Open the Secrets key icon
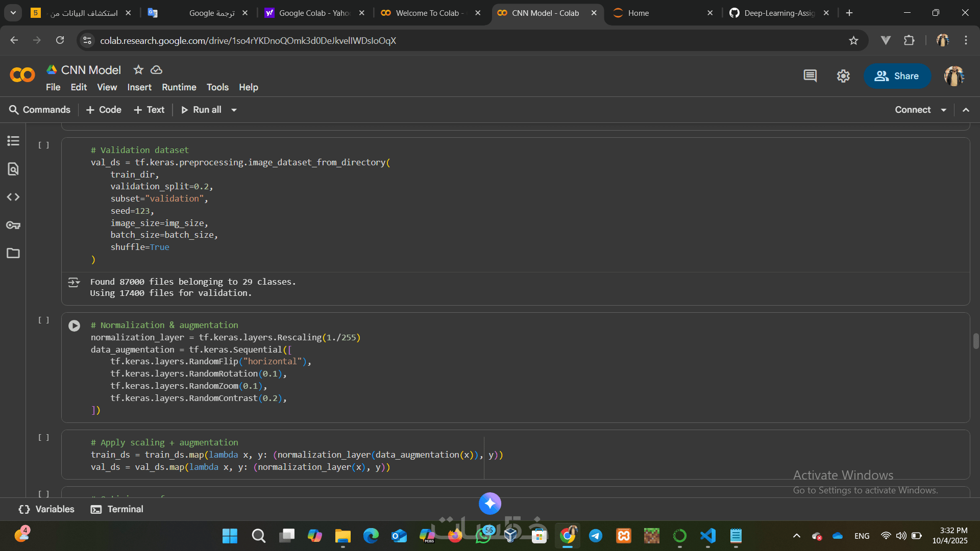The height and width of the screenshot is (551, 980). coord(13,225)
